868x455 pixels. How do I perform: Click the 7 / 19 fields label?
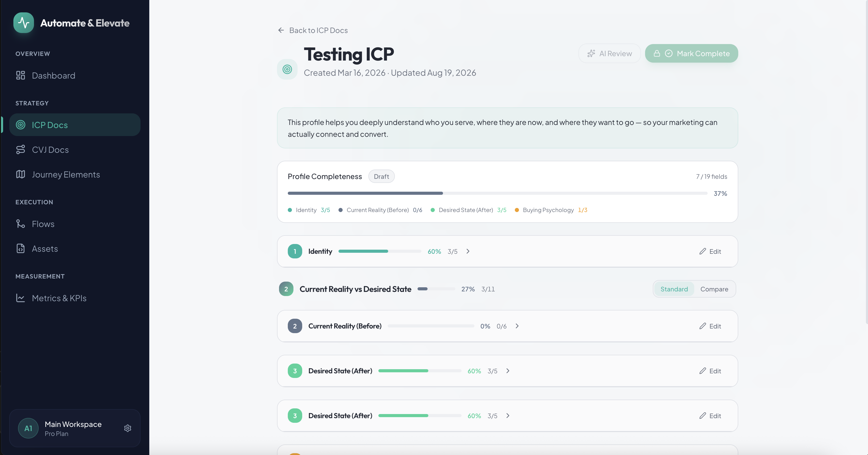711,176
